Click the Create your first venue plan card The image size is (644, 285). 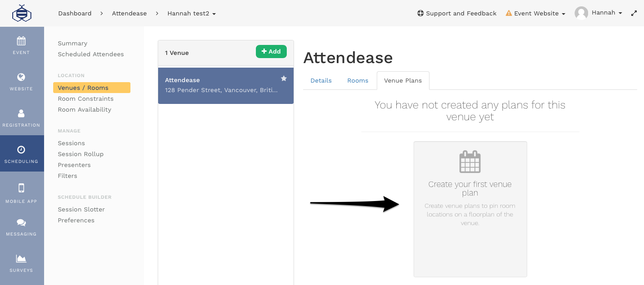point(470,209)
